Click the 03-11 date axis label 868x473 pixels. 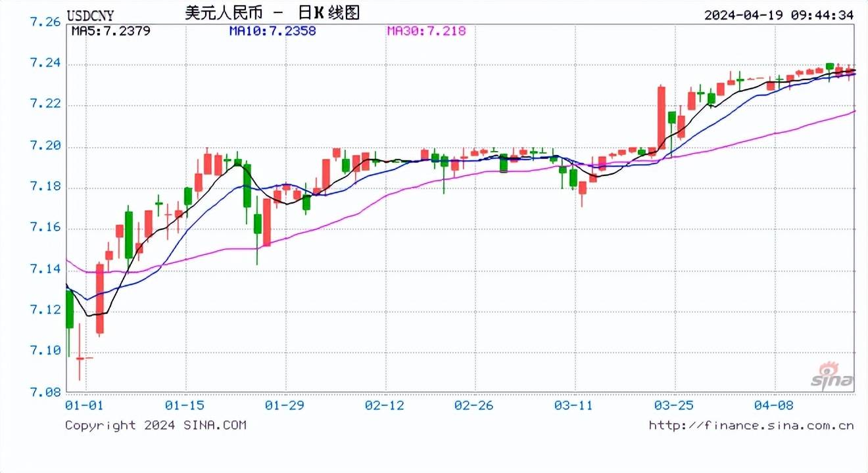pos(573,405)
